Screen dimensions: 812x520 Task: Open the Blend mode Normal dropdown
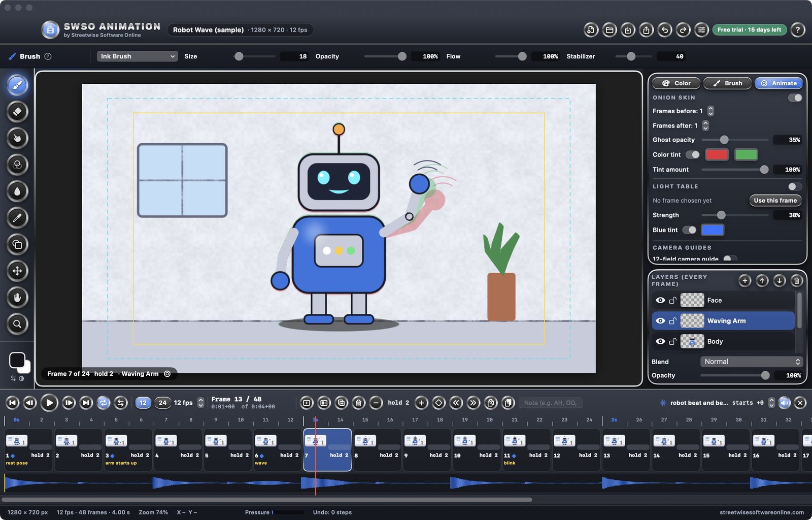pos(751,362)
